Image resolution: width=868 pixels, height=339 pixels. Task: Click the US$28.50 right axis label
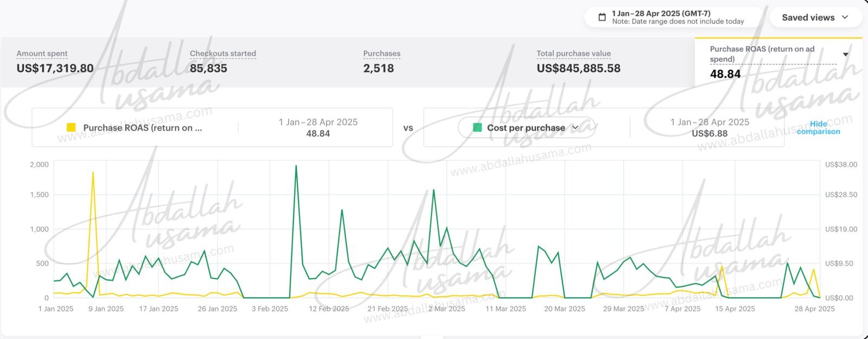tap(841, 194)
